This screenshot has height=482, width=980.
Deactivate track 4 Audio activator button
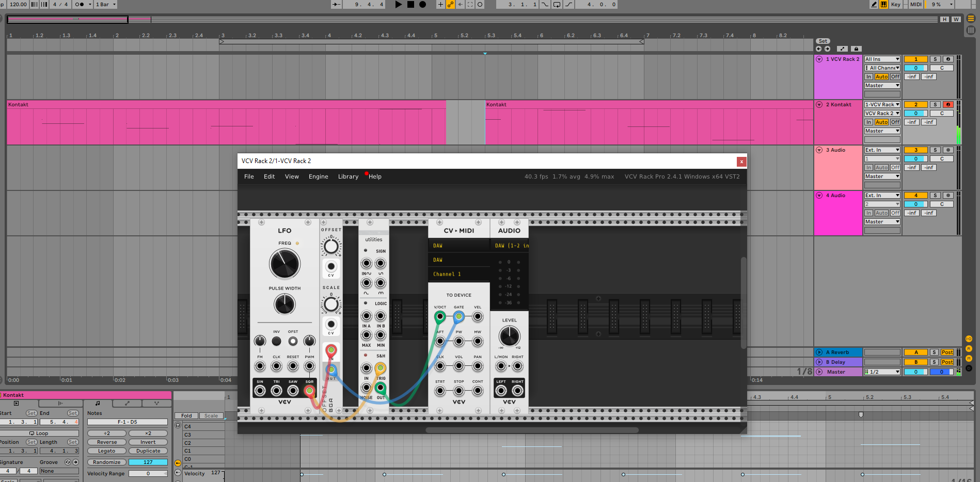click(916, 196)
